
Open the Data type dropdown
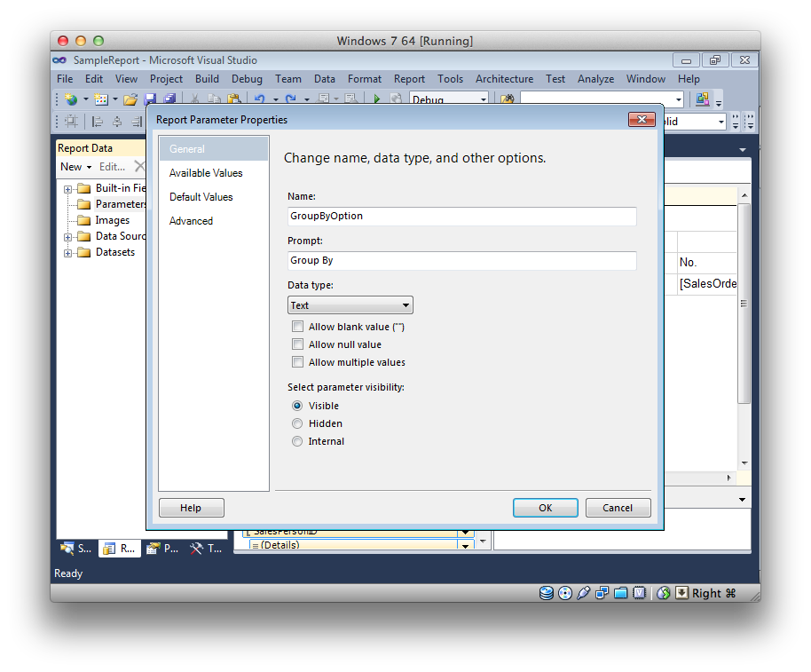coord(350,305)
